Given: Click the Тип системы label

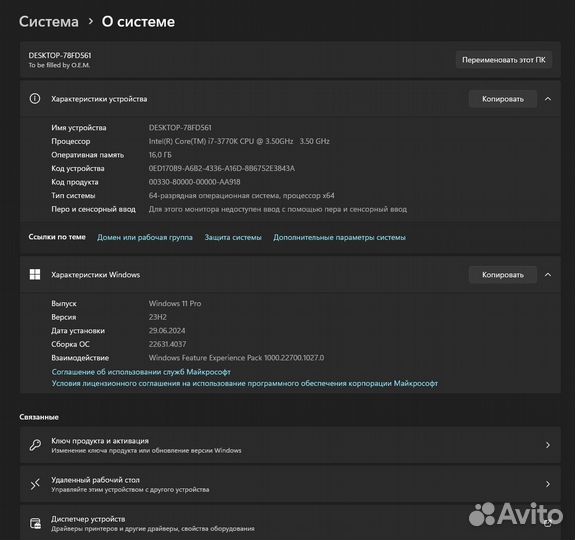Looking at the screenshot, I should pyautogui.click(x=73, y=195).
